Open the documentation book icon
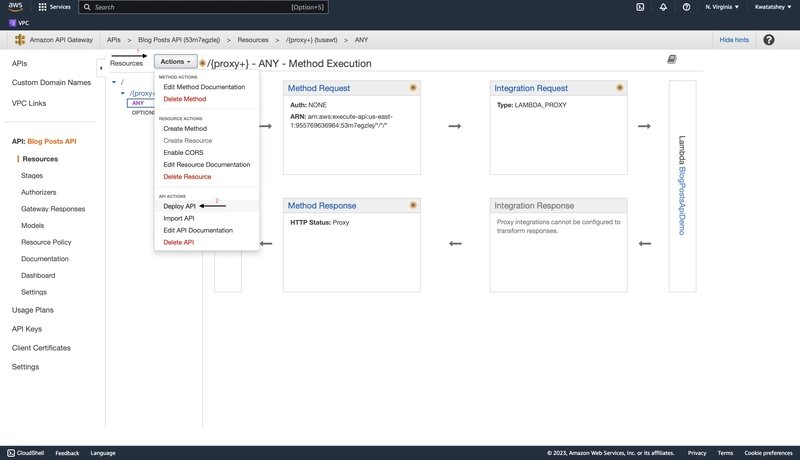 [x=672, y=60]
